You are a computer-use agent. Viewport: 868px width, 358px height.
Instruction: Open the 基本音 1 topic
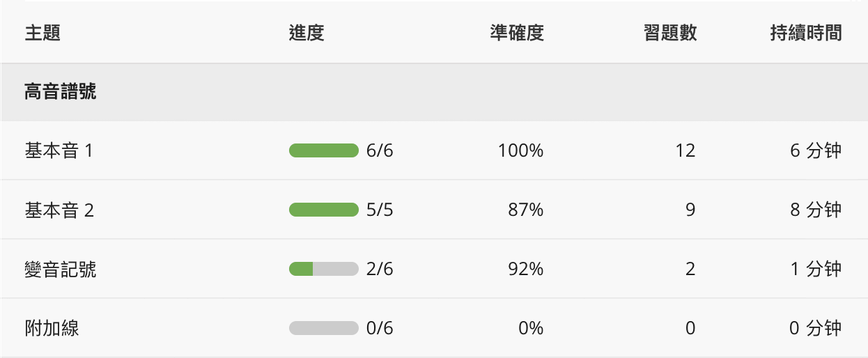pyautogui.click(x=59, y=150)
